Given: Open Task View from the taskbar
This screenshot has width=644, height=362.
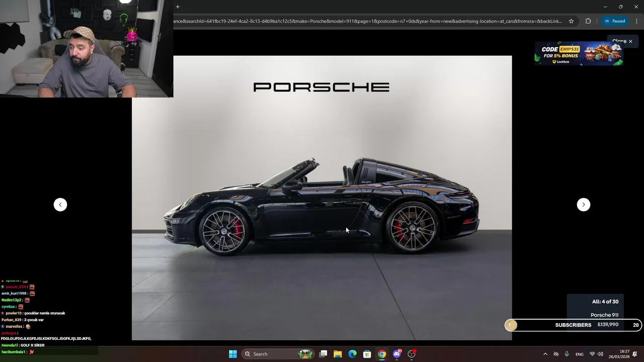Looking at the screenshot, I should [x=324, y=354].
